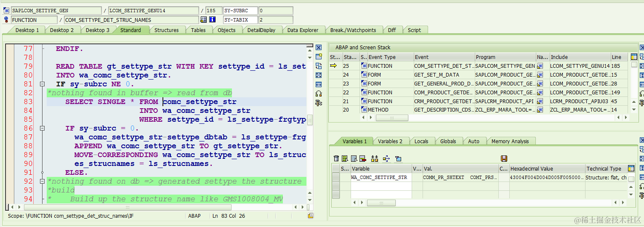Click the navigation icon in stack row 23
This screenshot has width=644, height=227.
(540, 84)
